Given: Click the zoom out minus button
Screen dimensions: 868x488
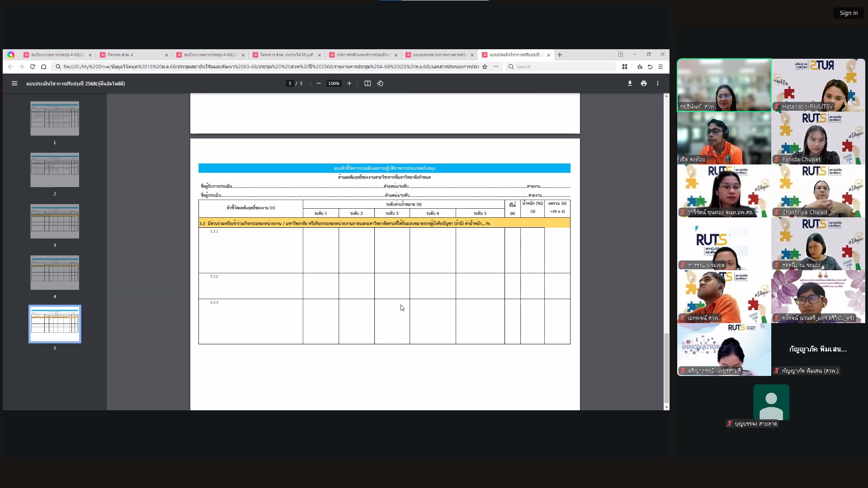Looking at the screenshot, I should pyautogui.click(x=319, y=84).
